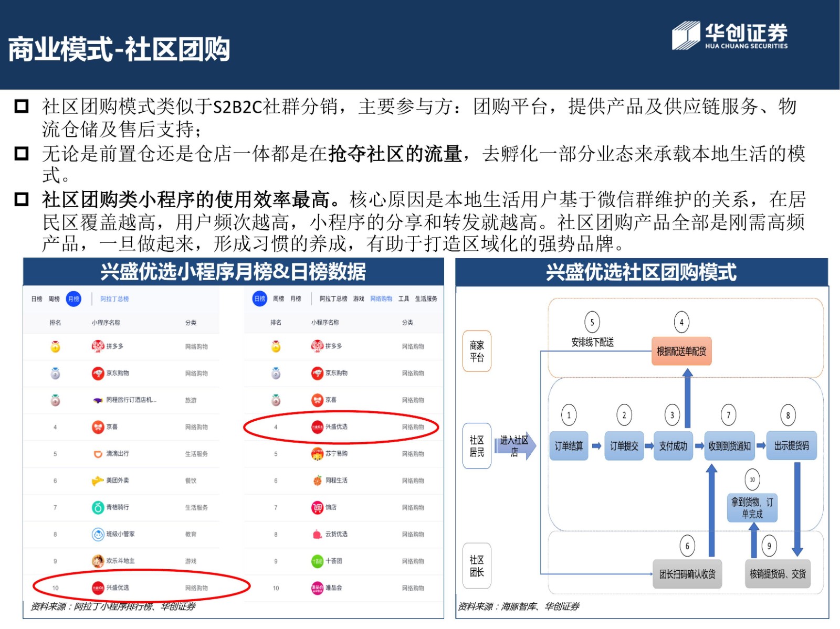
Task: Click the 收到到货通知 step box
Action: [729, 446]
